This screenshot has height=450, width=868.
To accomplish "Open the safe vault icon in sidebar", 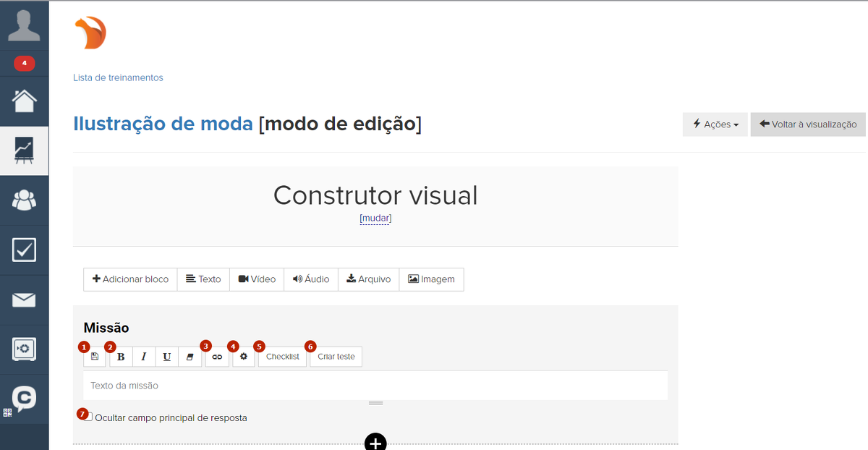I will [25, 349].
